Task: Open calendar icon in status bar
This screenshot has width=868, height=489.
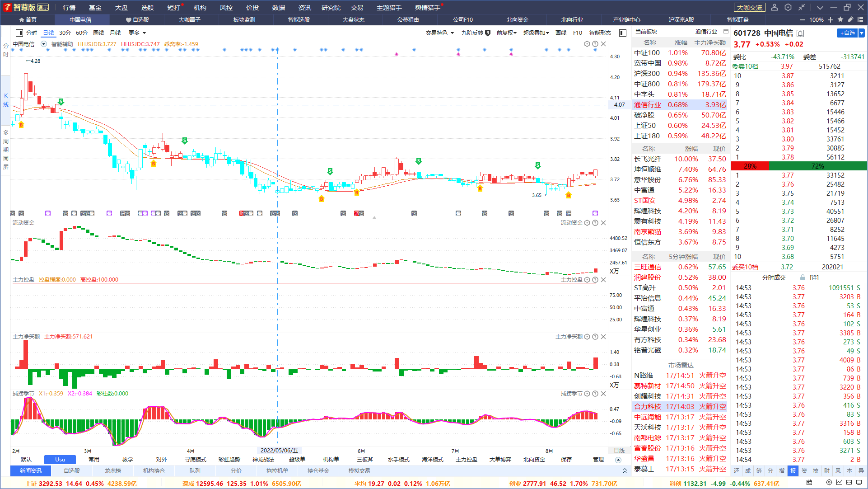Action: pyautogui.click(x=809, y=483)
